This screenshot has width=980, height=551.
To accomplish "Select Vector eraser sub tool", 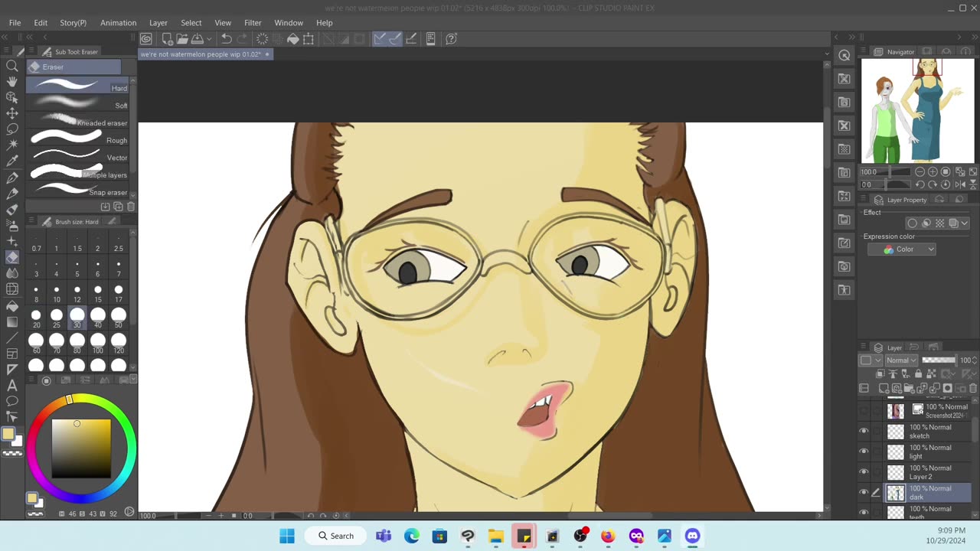I will pos(78,156).
